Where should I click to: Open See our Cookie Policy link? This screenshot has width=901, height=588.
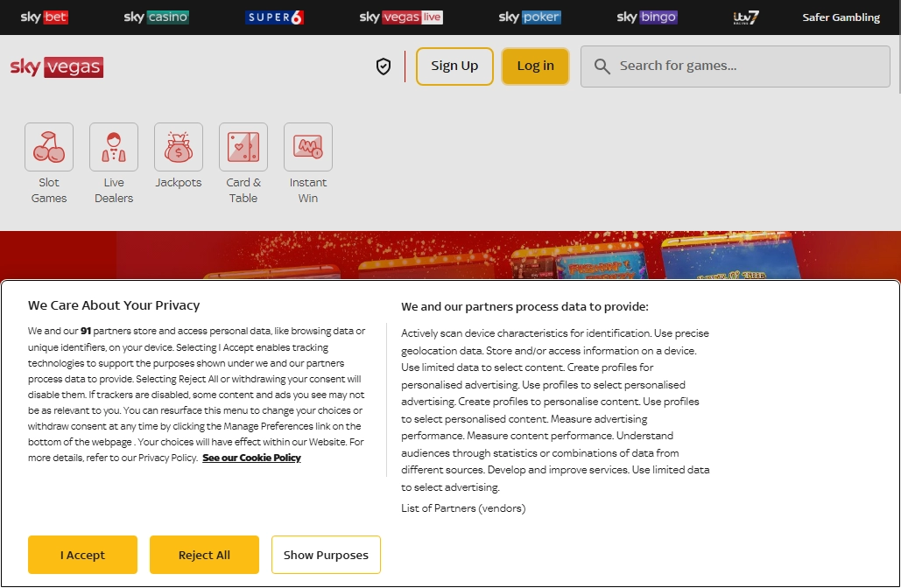[x=251, y=458]
